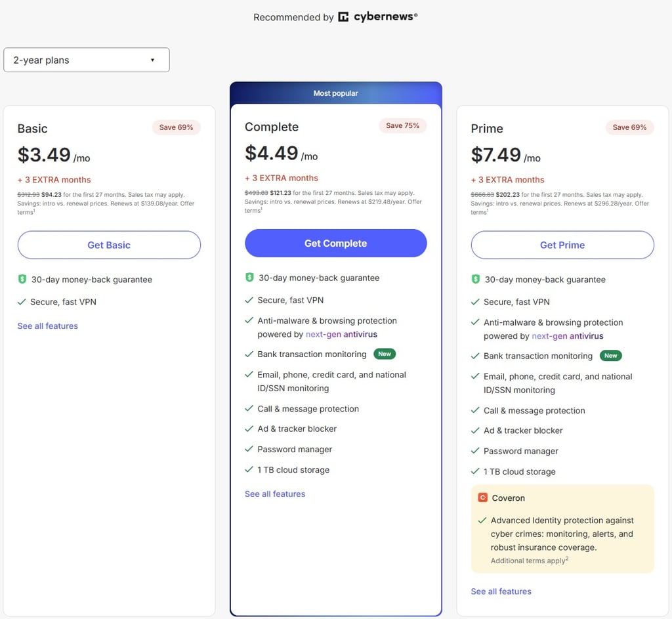Click Password manager in Prime plan
This screenshot has height=619, width=672.
coord(520,451)
